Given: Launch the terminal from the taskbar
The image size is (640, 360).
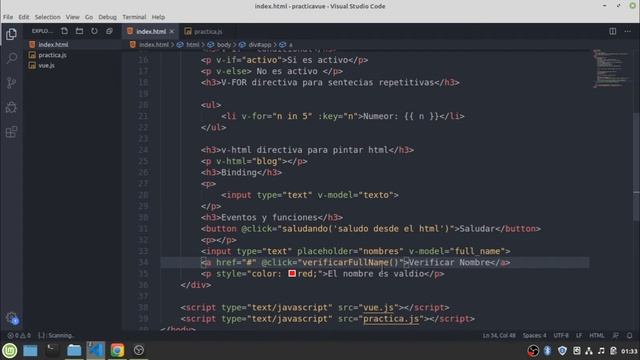Looking at the screenshot, I should (x=52, y=350).
